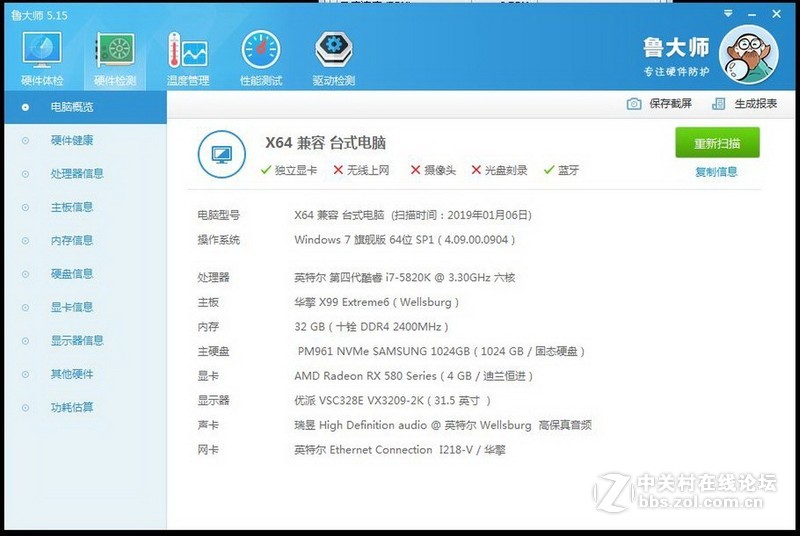Click the 光盘刻录 status indicator
This screenshot has width=800, height=536.
(499, 170)
